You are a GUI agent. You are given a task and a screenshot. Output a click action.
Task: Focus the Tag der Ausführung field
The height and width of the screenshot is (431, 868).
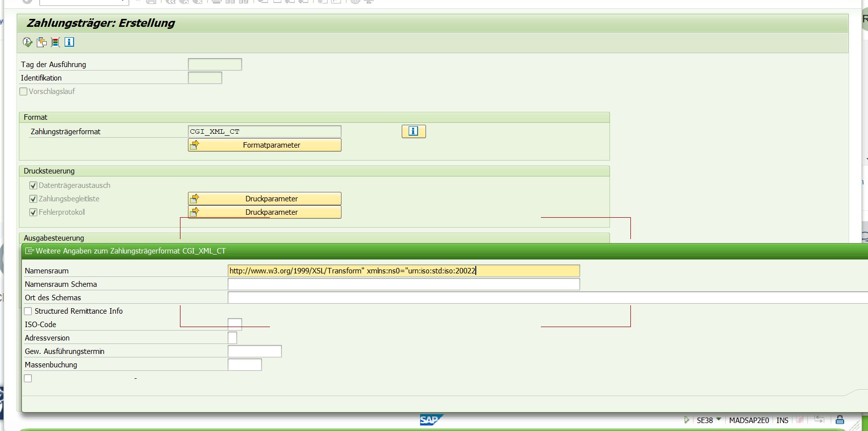[215, 65]
